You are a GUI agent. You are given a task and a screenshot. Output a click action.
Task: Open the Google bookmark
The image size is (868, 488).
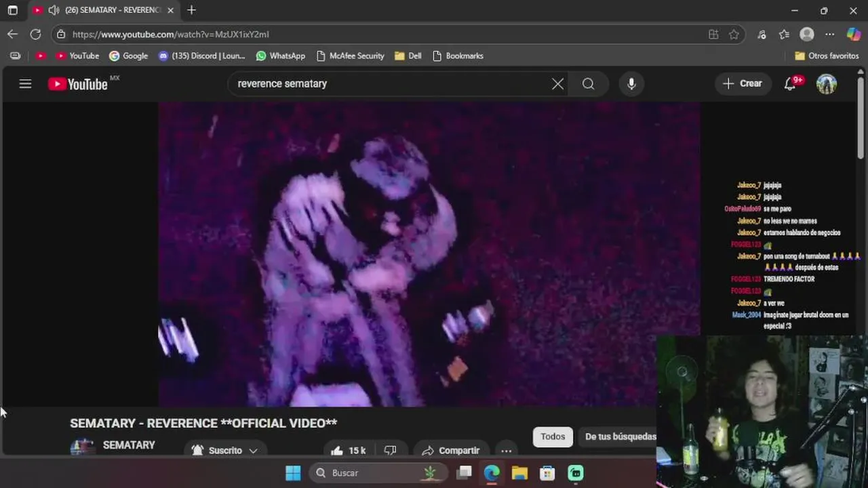pos(129,56)
